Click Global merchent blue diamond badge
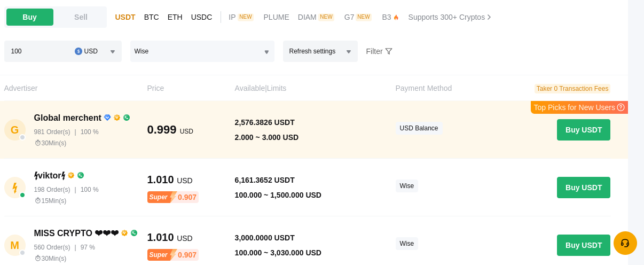The width and height of the screenshot is (644, 265). point(107,118)
